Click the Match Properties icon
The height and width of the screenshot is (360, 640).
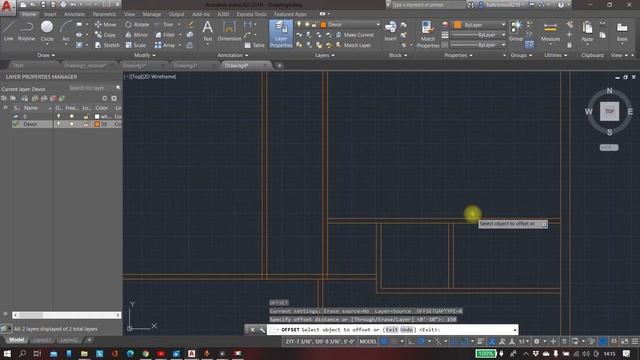click(428, 34)
